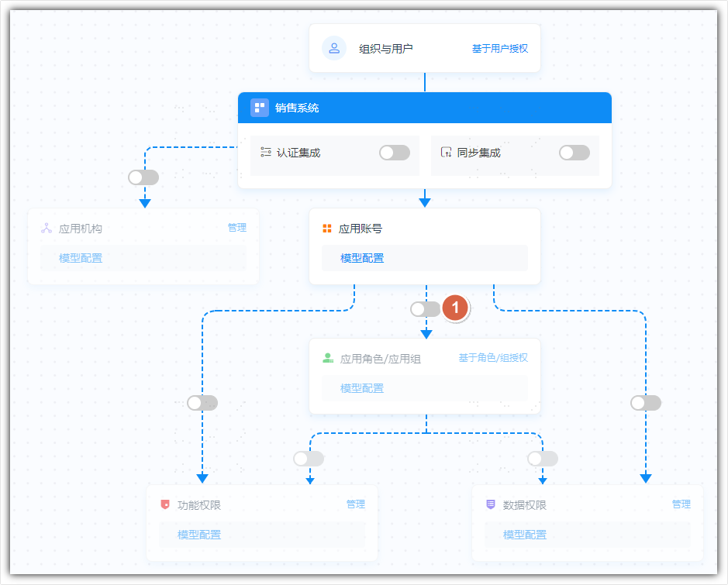Enable the 认证集成 toggle switch

pyautogui.click(x=395, y=153)
